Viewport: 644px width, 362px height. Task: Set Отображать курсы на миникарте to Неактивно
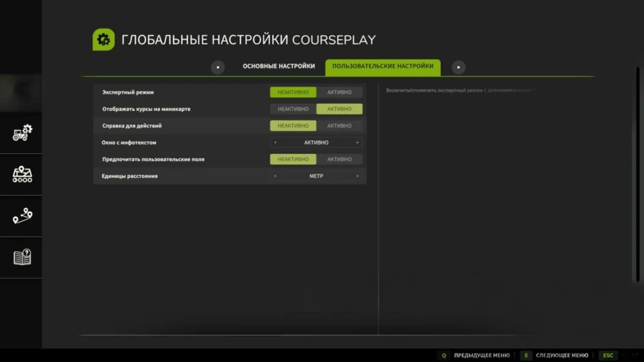[293, 109]
